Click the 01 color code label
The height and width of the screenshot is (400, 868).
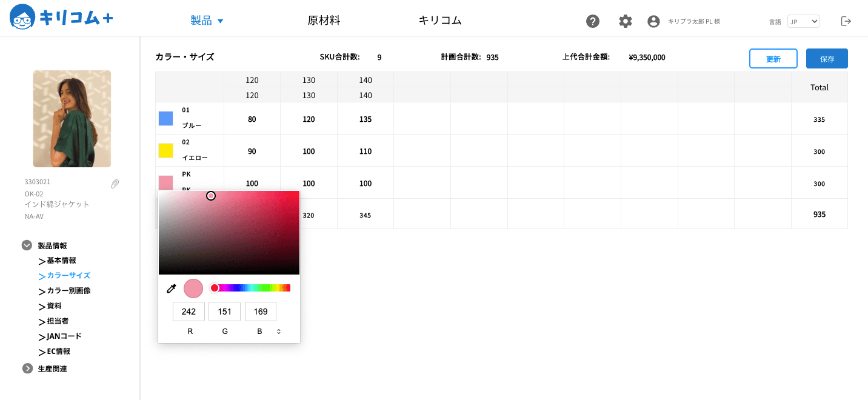[x=186, y=110]
